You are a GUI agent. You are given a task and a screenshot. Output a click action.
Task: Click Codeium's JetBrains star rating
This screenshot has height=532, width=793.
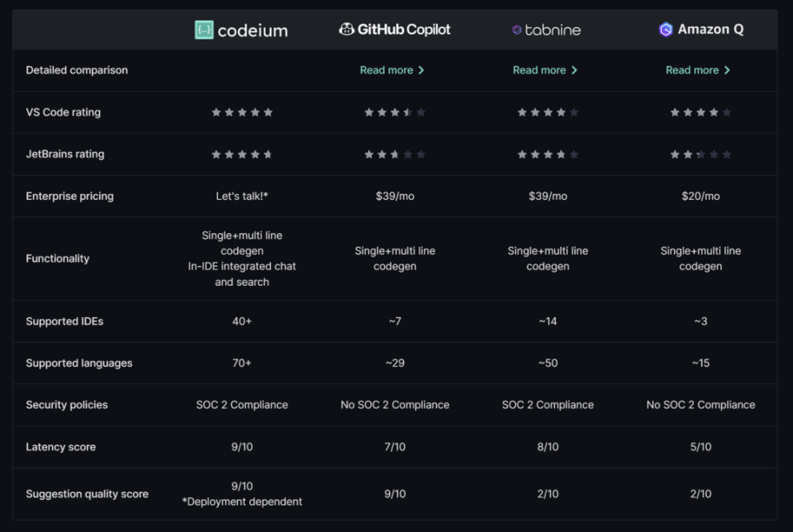[x=242, y=154]
